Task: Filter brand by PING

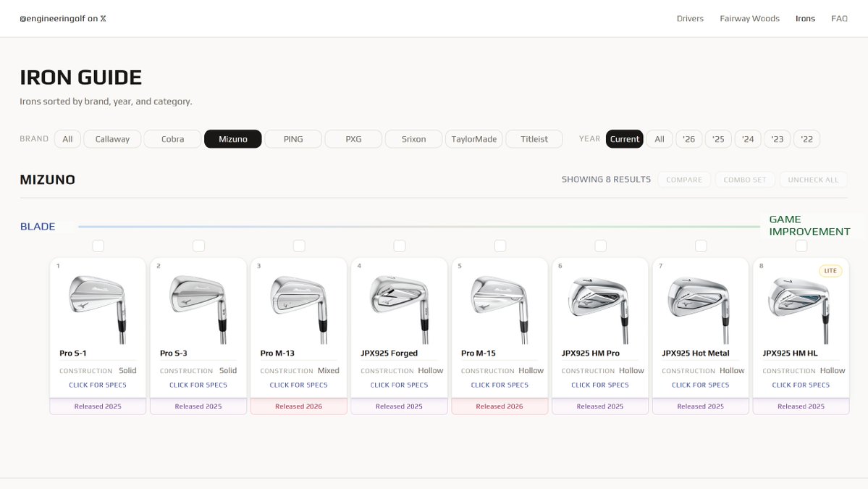Action: tap(293, 139)
